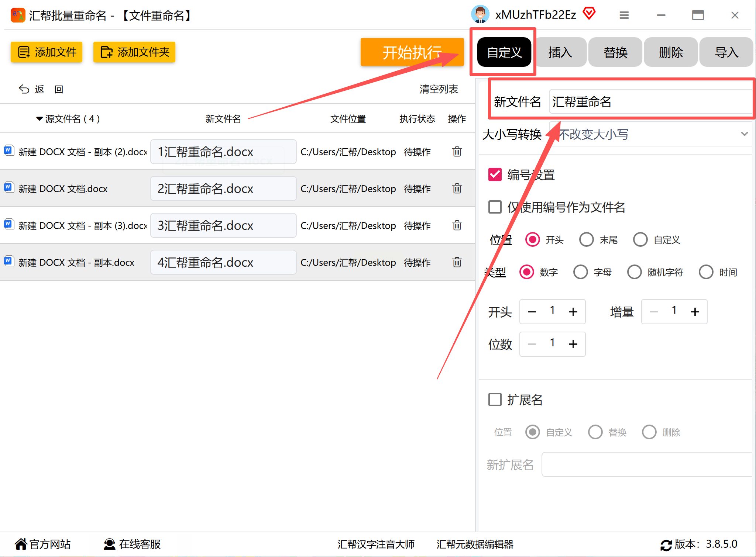The width and height of the screenshot is (756, 557).
Task: Increase 开头 start number with plus
Action: [x=573, y=312]
